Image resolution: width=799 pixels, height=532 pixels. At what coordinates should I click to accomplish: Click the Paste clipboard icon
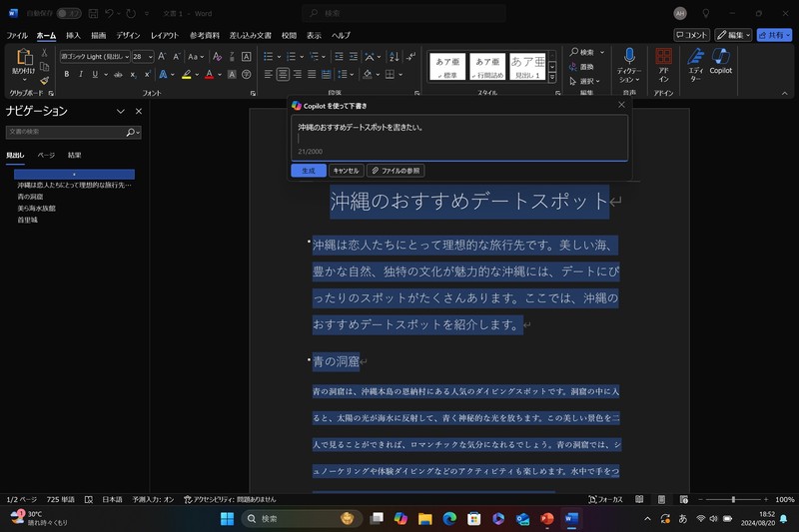click(24, 57)
